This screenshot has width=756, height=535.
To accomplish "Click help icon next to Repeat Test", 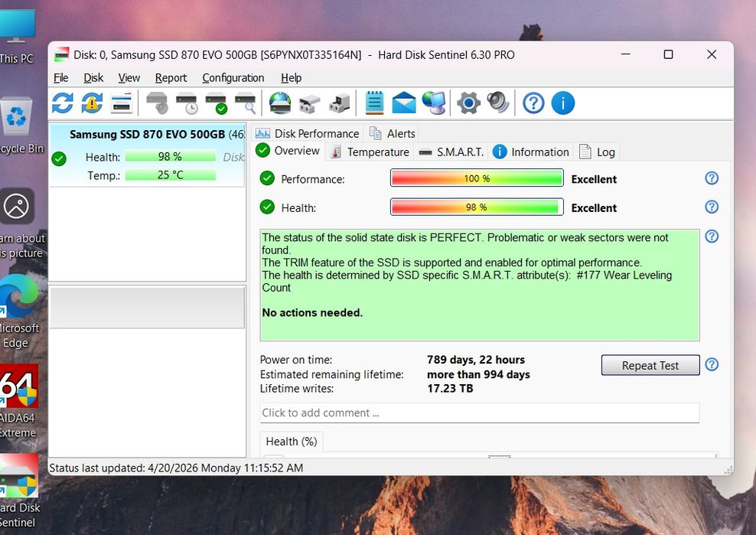I will click(712, 364).
